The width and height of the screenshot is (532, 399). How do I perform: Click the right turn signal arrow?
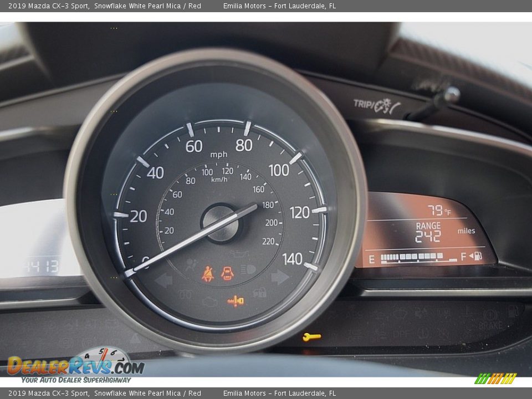click(280, 277)
